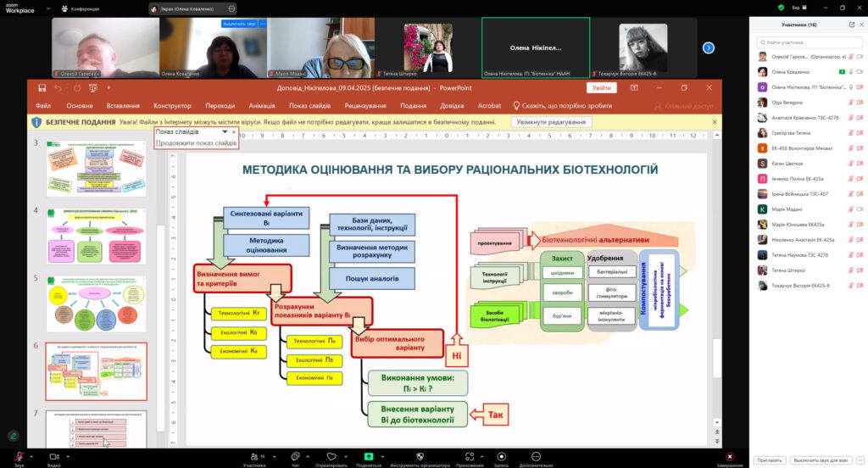868x468 pixels.
Task: Open Приложения apps icon
Action: coord(470,456)
